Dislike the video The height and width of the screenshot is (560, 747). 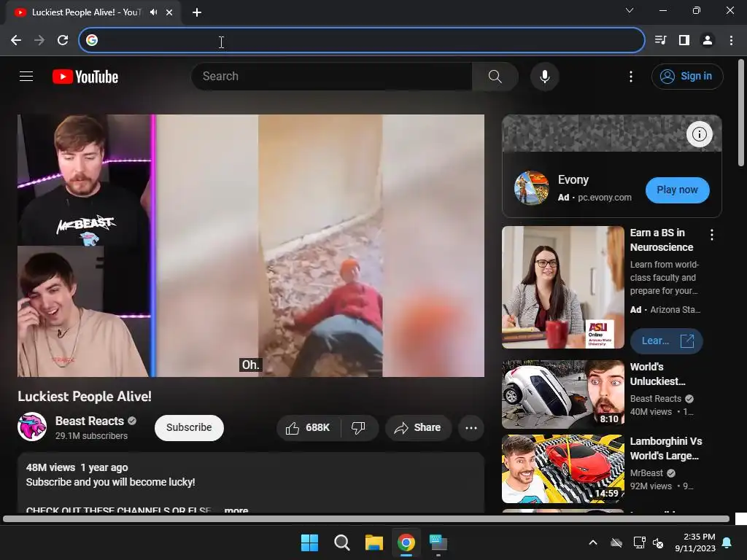pos(358,427)
